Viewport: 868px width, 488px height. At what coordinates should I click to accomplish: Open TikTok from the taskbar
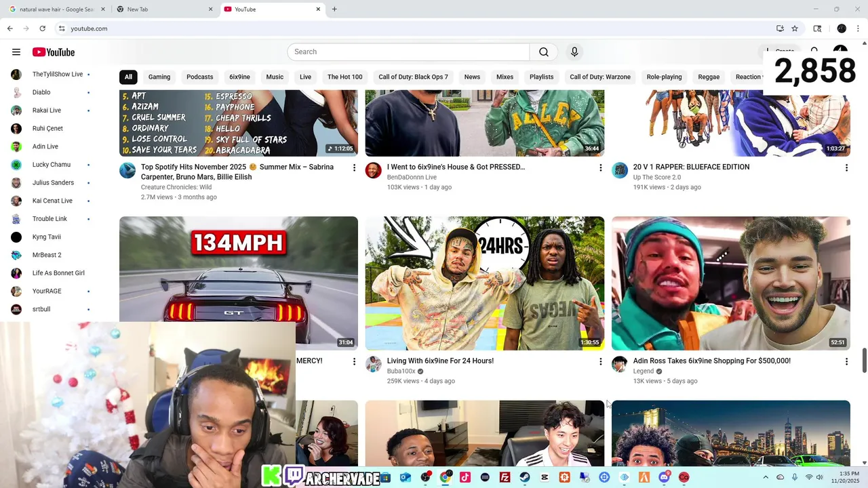pos(465,477)
